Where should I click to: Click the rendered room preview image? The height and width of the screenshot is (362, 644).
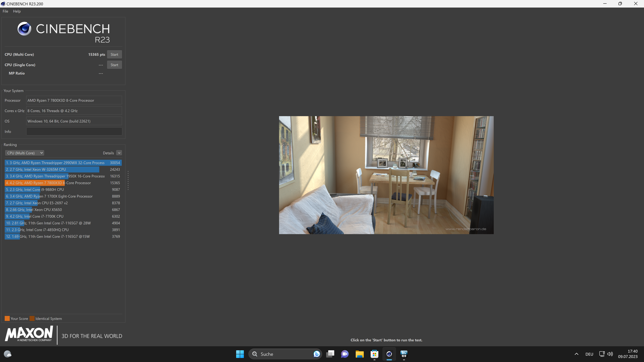(386, 175)
